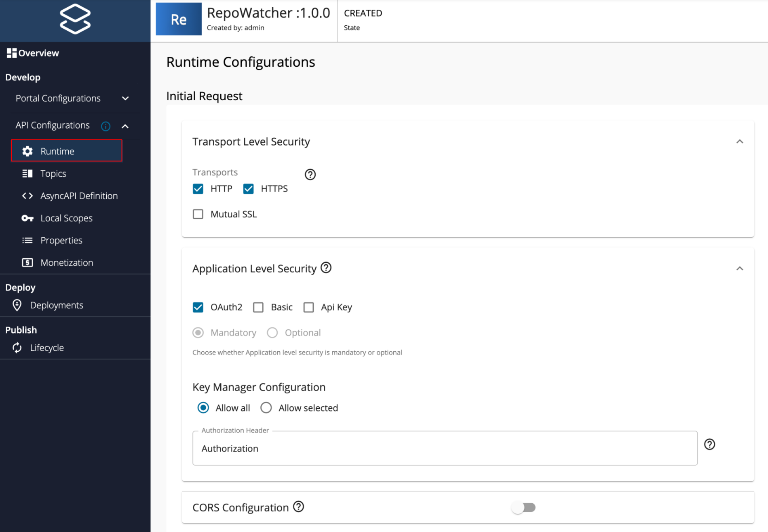Toggle the CORS Configuration switch

(523, 507)
